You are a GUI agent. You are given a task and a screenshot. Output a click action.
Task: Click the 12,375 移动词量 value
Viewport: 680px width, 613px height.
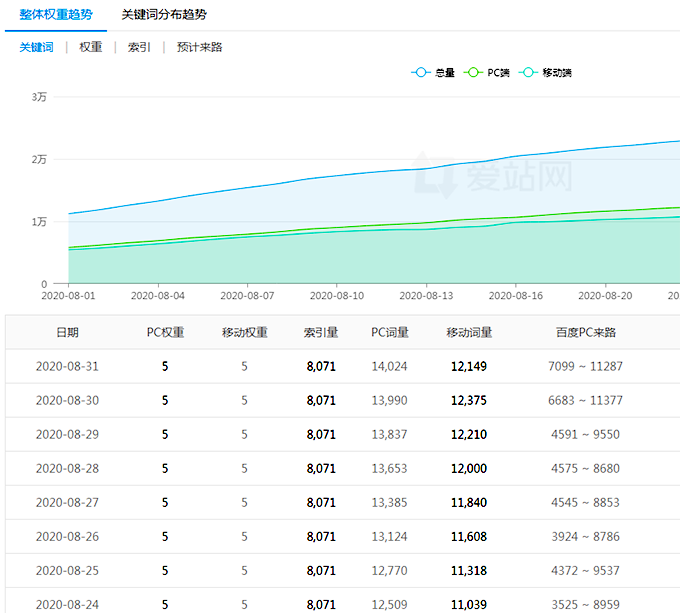(x=469, y=401)
